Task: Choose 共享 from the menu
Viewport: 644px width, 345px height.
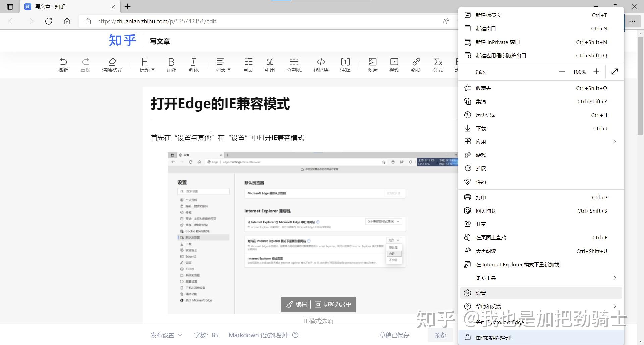Action: click(541, 224)
